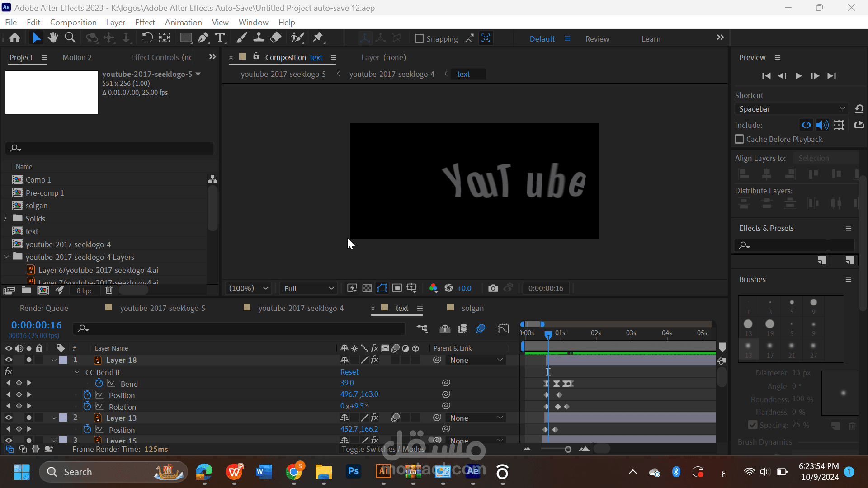The height and width of the screenshot is (488, 868).
Task: Select the Horizontal Type tool
Action: click(220, 38)
